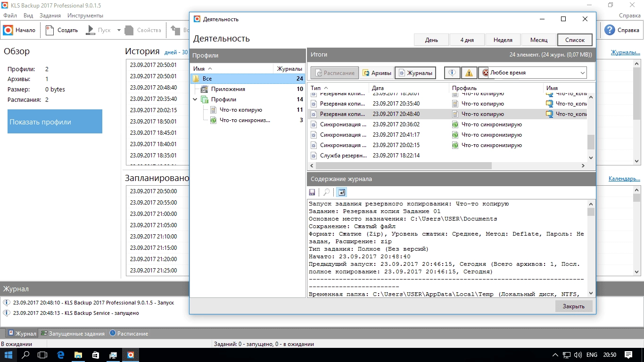Viewport: 644px width, 362px height.
Task: Switch to Список view
Action: point(575,40)
